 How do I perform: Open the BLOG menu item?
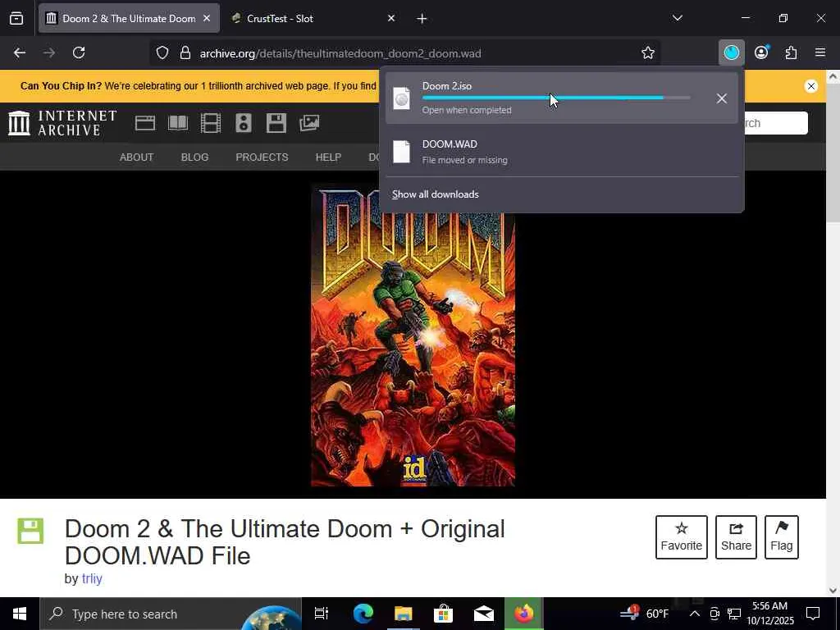(x=194, y=157)
